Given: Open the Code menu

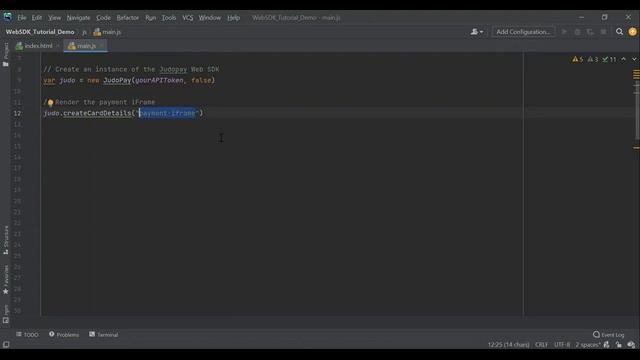Looking at the screenshot, I should click(x=103, y=18).
